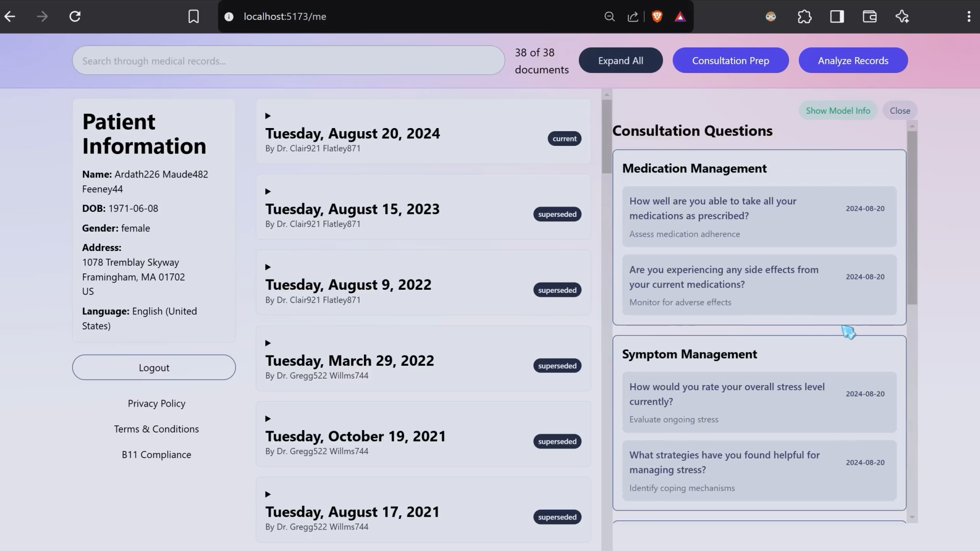
Task: Click Analyze Records
Action: [853, 60]
